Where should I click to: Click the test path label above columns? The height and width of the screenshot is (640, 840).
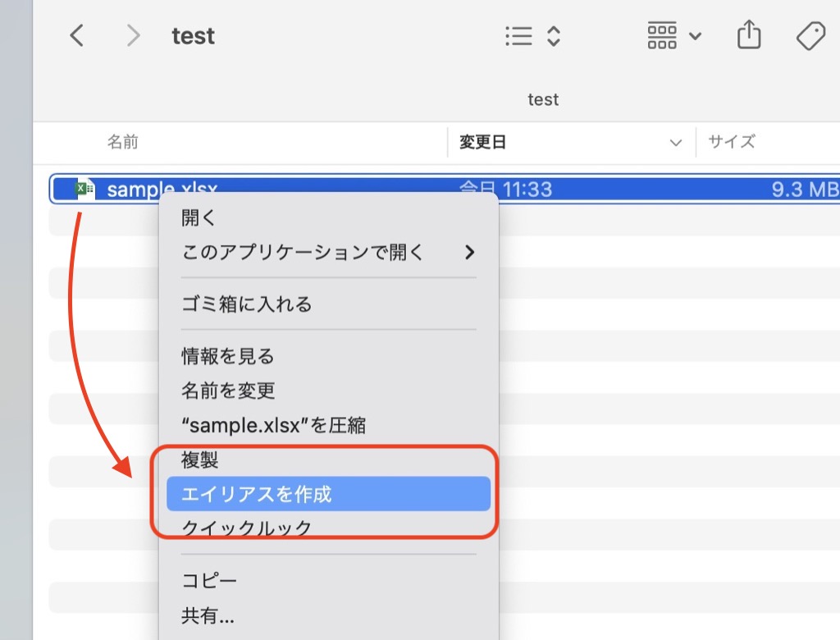(x=543, y=99)
